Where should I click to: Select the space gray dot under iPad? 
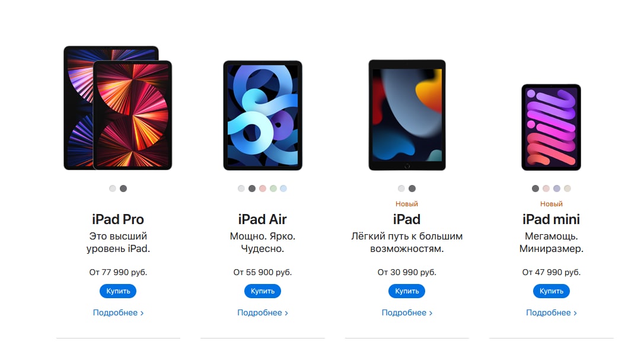tap(412, 189)
